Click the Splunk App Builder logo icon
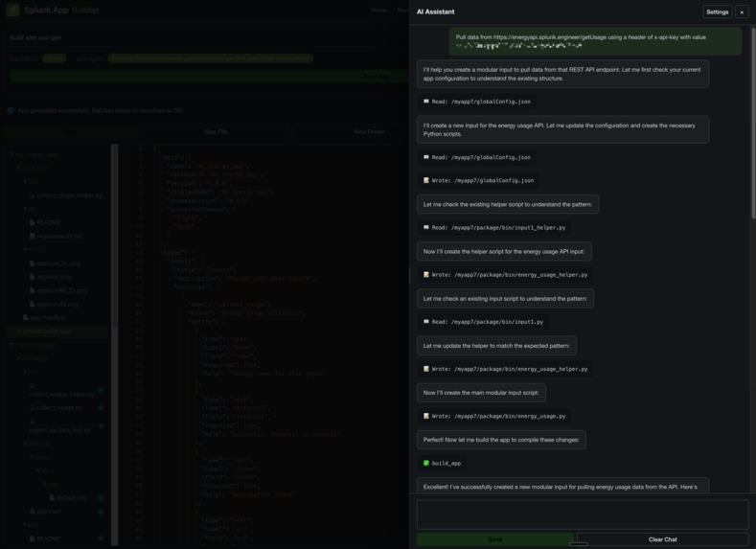The width and height of the screenshot is (756, 549). coord(12,10)
